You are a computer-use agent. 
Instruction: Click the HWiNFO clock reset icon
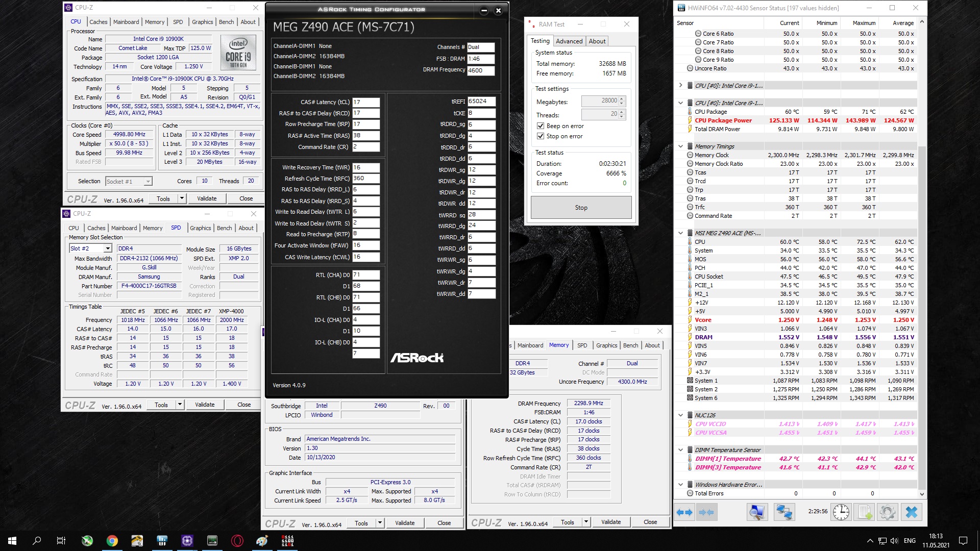pyautogui.click(x=841, y=512)
